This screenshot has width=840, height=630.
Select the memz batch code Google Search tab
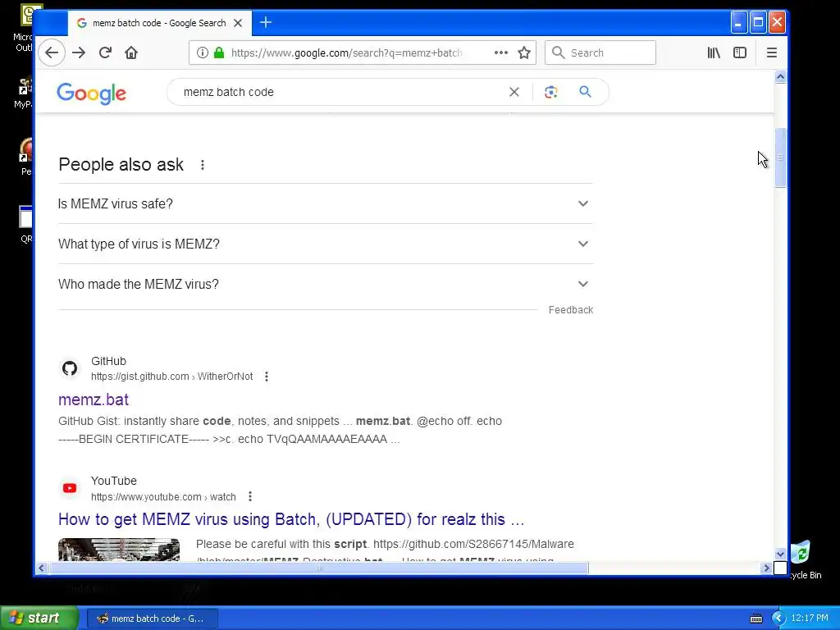coord(159,23)
